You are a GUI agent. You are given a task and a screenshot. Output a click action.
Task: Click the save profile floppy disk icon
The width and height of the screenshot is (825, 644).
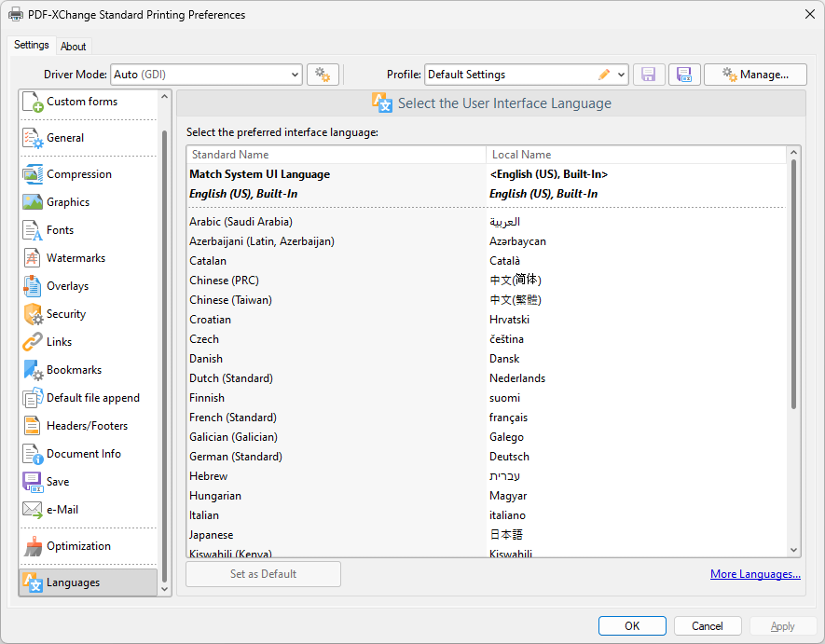click(x=648, y=75)
